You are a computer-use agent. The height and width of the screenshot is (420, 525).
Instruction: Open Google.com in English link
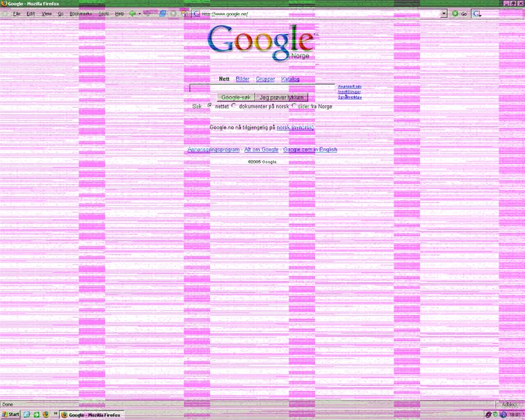point(310,150)
